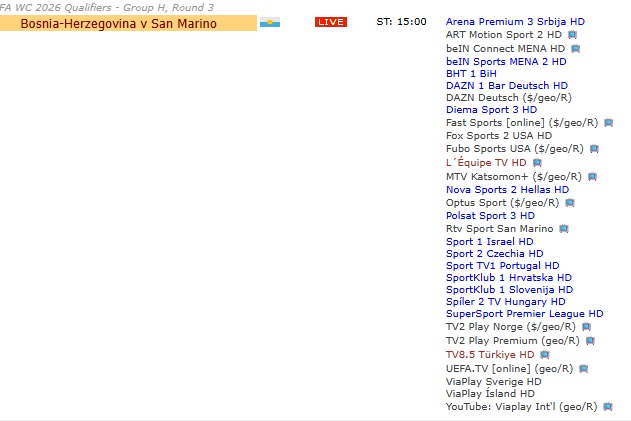Image resolution: width=631 pixels, height=421 pixels.
Task: Click the stream icon next to beIN Connect MENA HD
Action: (574, 48)
